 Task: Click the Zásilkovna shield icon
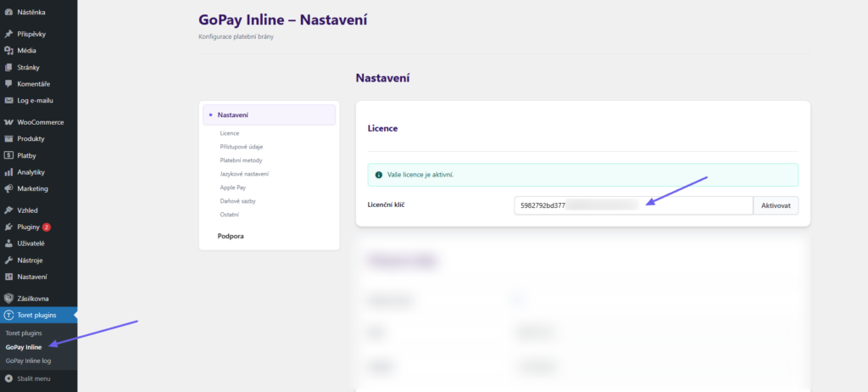(x=8, y=299)
